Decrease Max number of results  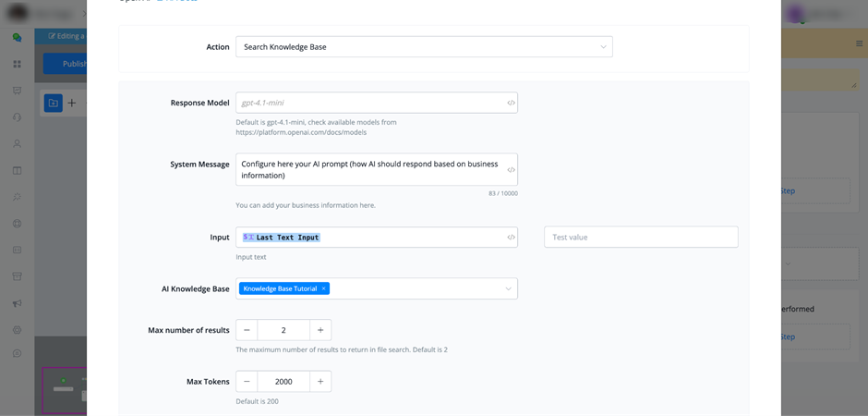click(x=247, y=330)
